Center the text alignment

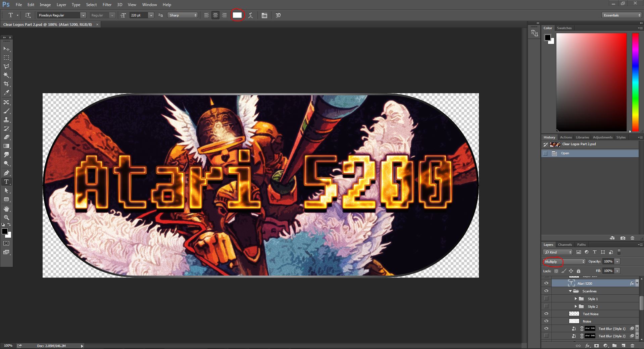[215, 15]
